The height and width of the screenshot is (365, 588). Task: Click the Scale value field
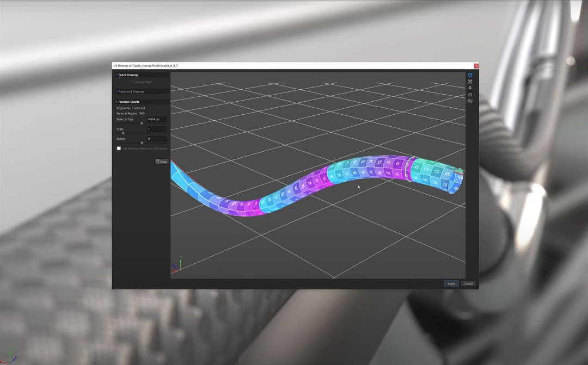(x=157, y=129)
